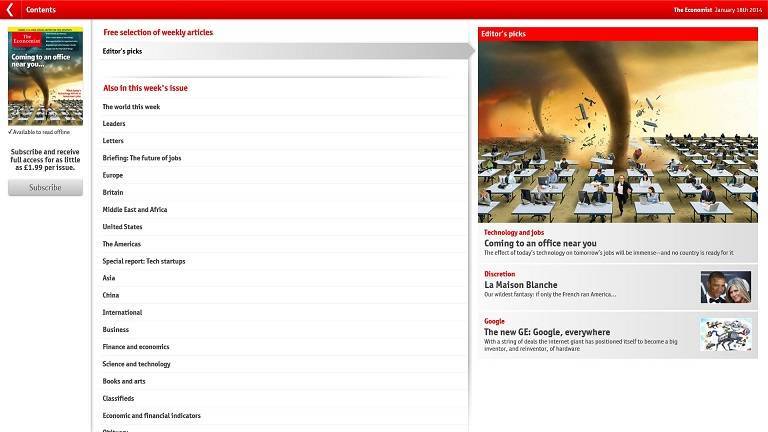This screenshot has width=768, height=432.
Task: Open 'La Maison Blanche' article
Action: click(x=618, y=287)
